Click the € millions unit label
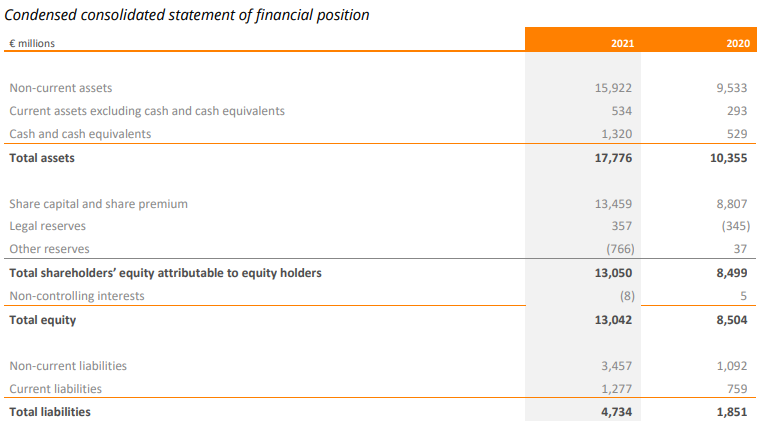760x427 pixels. (x=32, y=43)
